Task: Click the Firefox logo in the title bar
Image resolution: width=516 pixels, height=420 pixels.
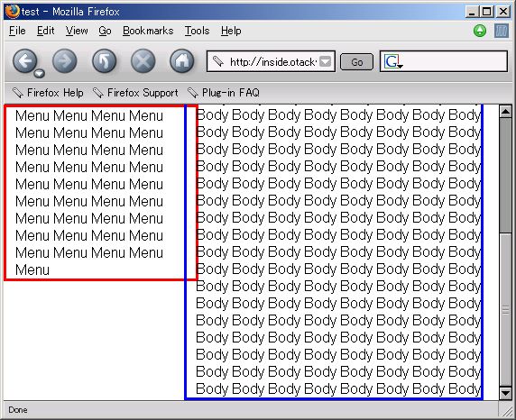Action: [x=13, y=11]
